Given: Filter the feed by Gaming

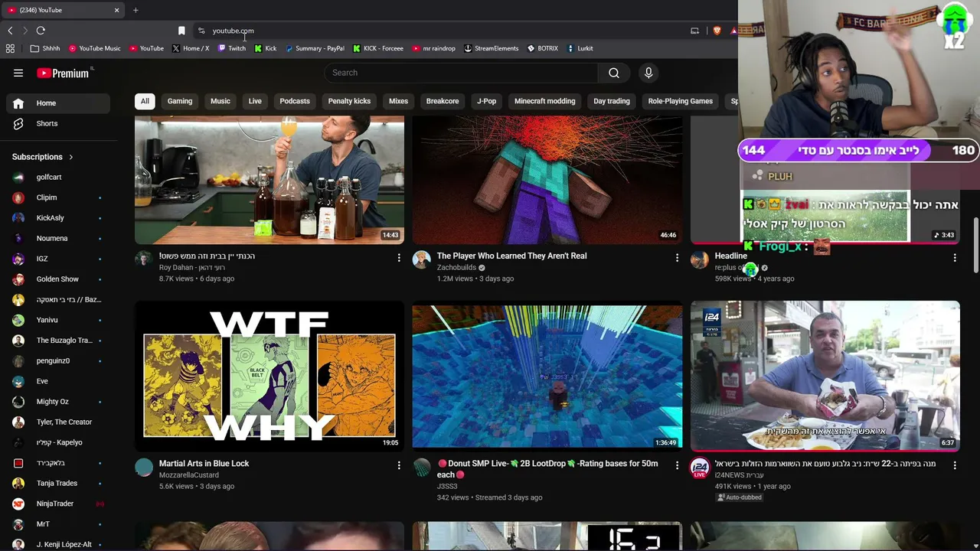Looking at the screenshot, I should tap(180, 101).
